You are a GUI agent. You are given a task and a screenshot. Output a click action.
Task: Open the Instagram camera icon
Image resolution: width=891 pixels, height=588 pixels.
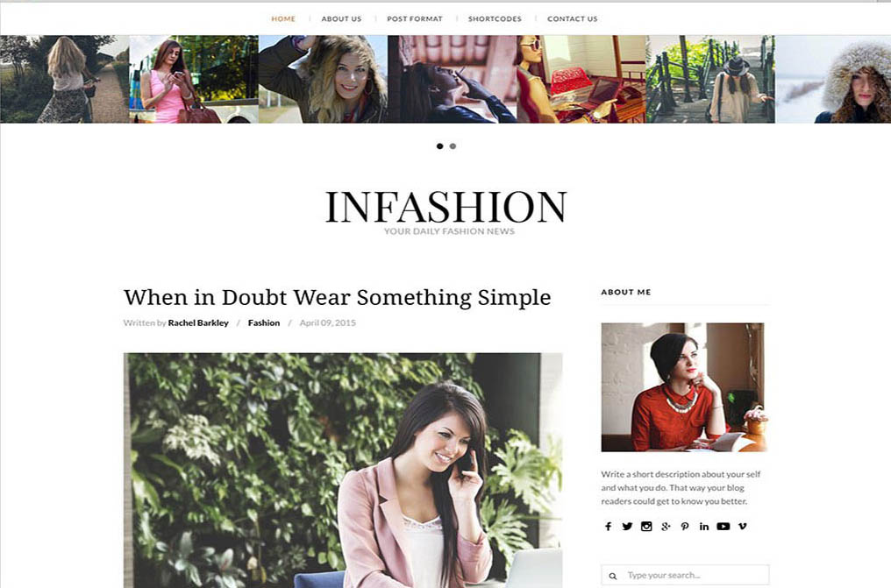(x=646, y=526)
